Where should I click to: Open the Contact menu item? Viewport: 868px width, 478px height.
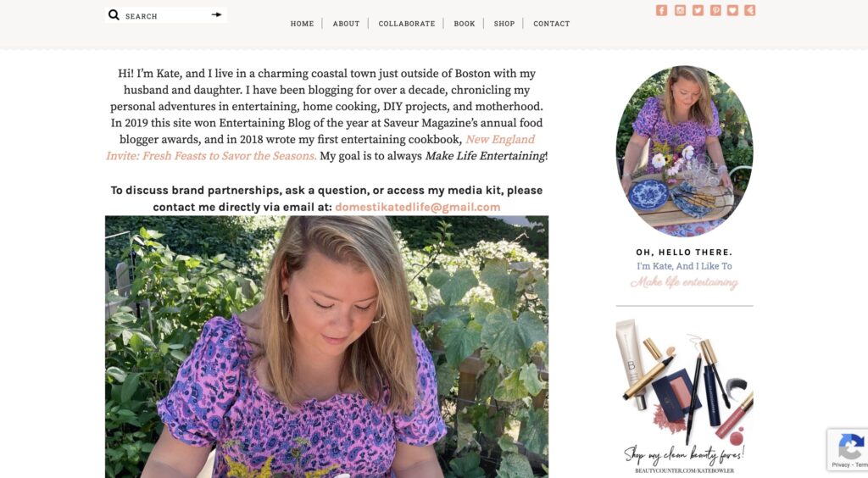pos(552,24)
